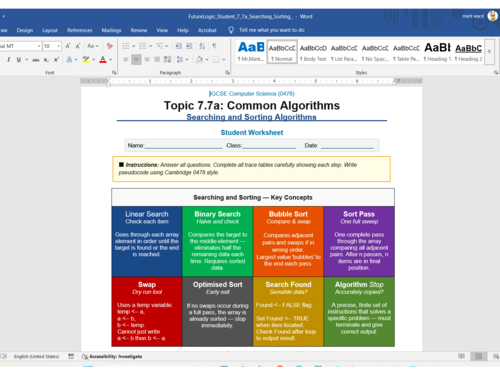The image size is (500, 375).
Task: Open the mark ward account avatar
Action: (493, 16)
